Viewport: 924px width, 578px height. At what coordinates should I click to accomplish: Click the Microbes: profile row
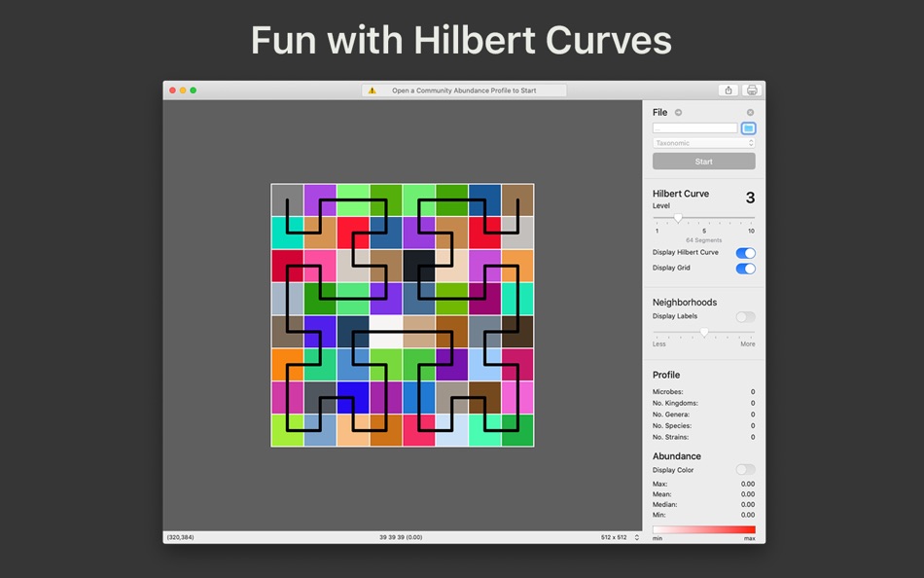pos(703,391)
